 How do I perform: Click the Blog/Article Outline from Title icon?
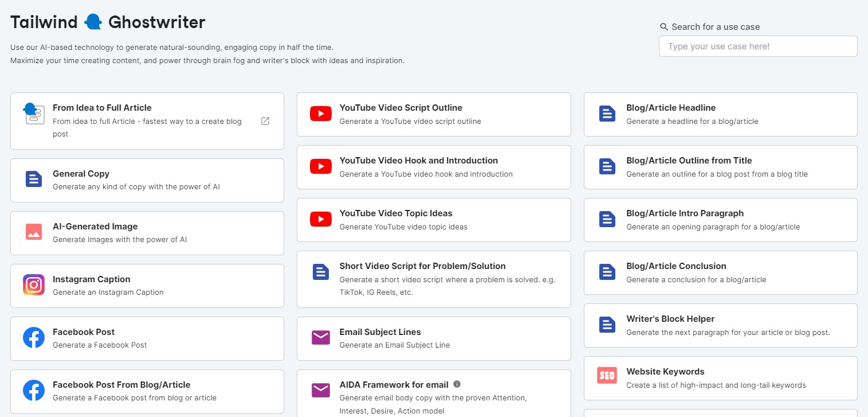(x=607, y=166)
